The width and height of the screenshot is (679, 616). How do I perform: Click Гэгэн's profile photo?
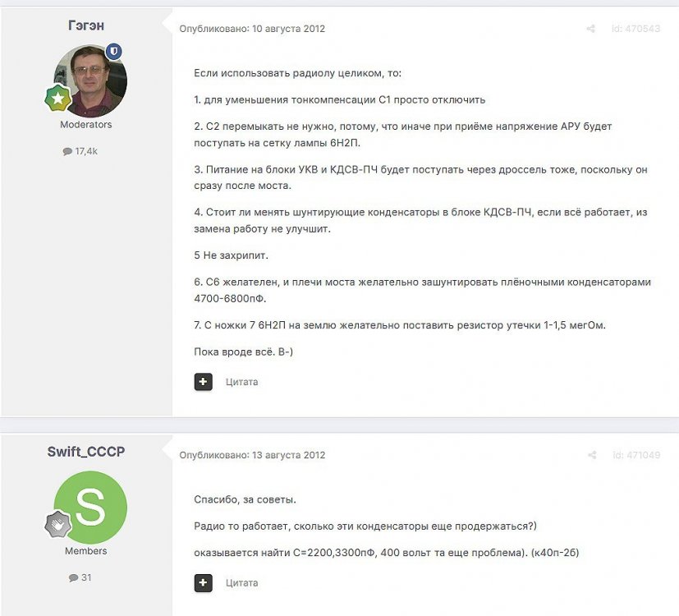(90, 80)
